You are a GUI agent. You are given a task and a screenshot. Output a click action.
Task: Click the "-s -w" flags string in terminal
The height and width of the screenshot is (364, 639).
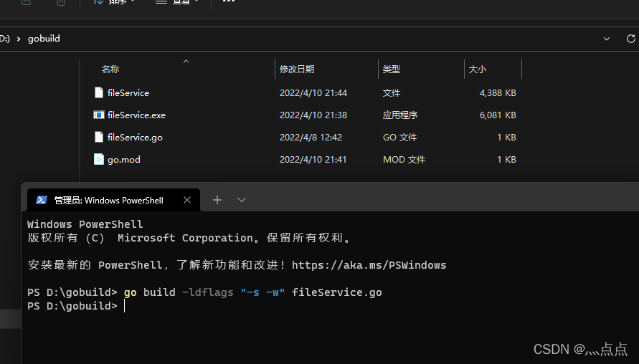(263, 292)
